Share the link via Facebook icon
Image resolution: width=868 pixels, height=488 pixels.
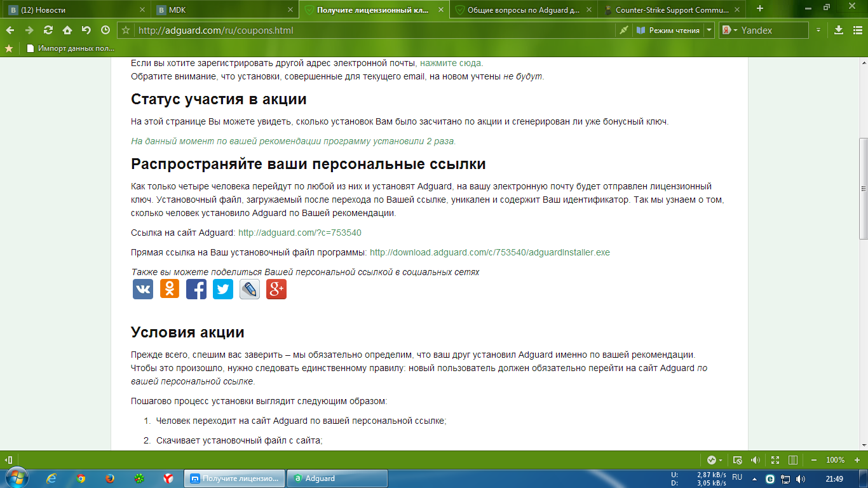tap(196, 289)
